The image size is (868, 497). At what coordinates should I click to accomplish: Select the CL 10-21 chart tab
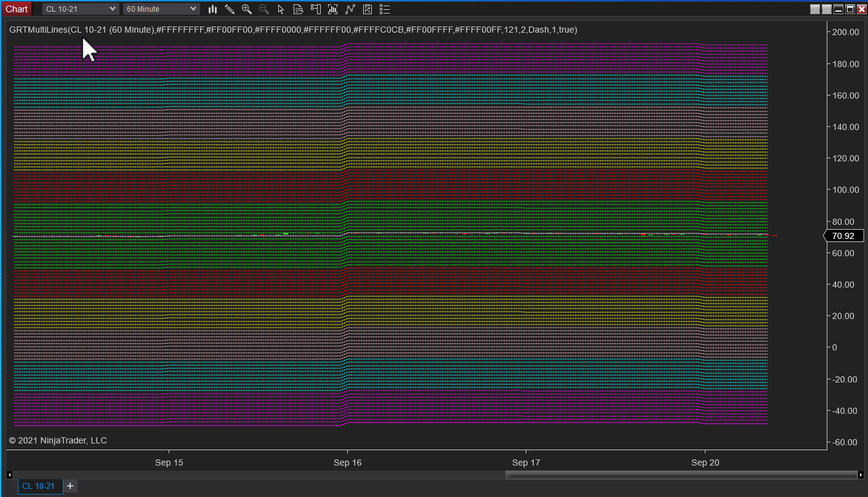click(39, 487)
